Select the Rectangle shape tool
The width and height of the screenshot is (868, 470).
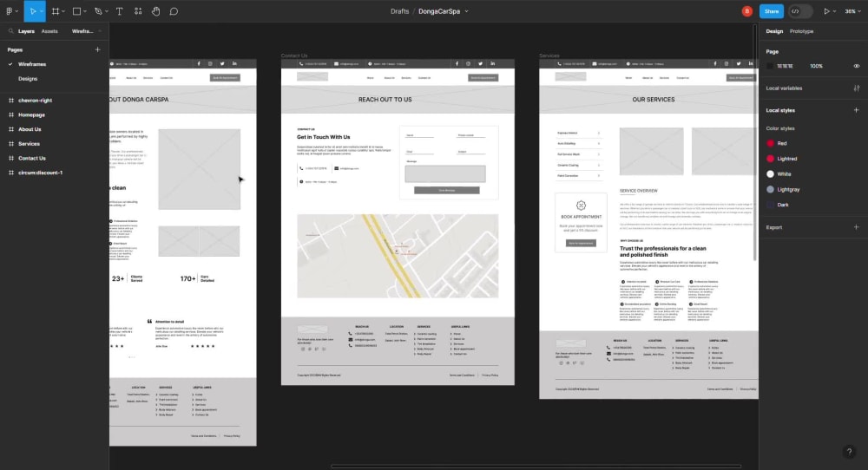pos(76,11)
